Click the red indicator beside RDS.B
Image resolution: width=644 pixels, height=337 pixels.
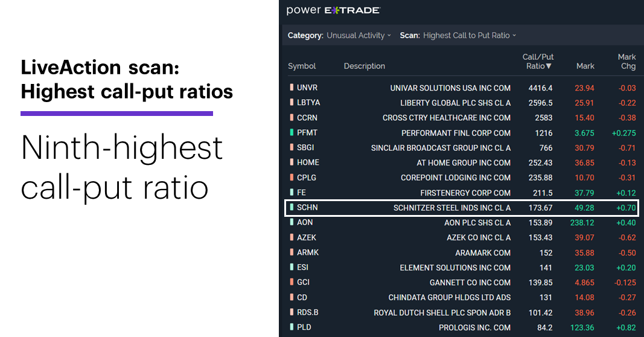point(292,312)
